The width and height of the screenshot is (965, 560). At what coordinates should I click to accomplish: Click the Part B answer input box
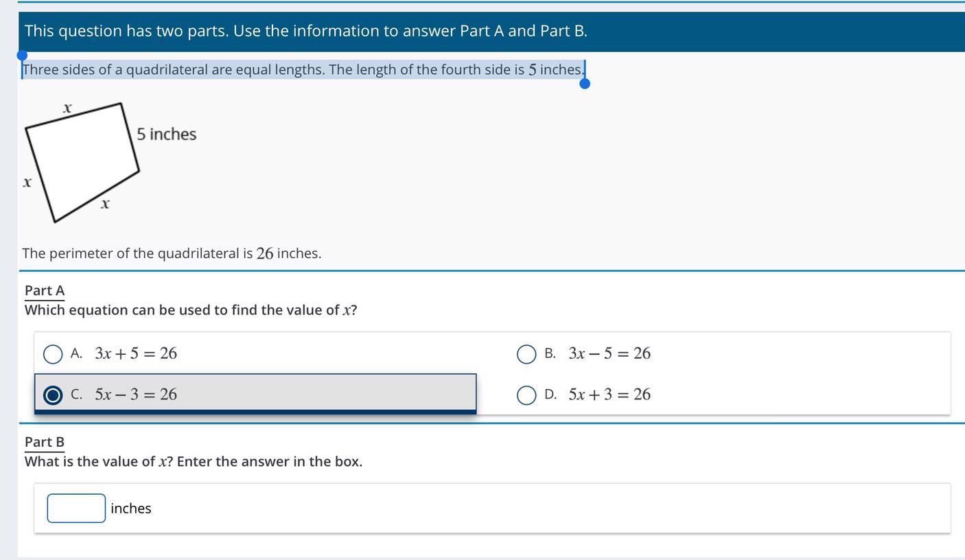76,508
